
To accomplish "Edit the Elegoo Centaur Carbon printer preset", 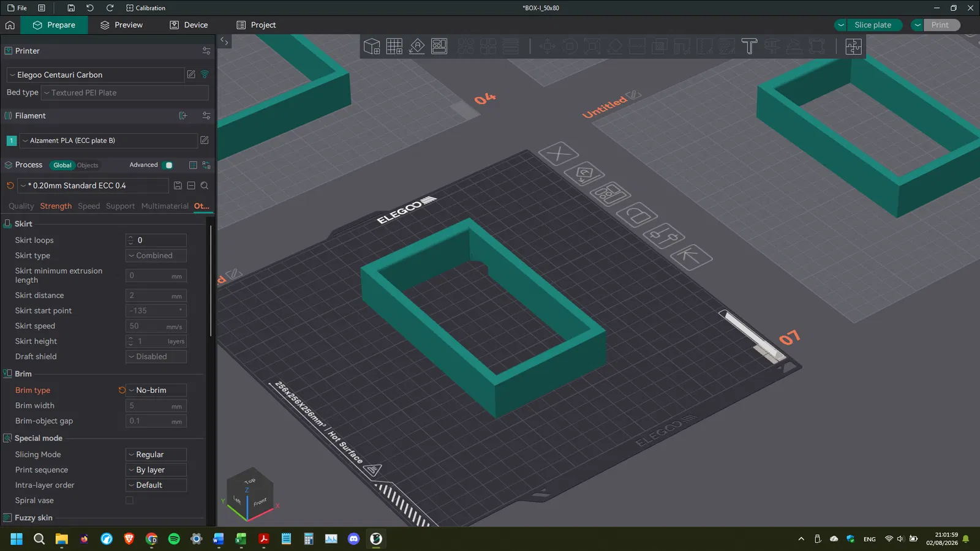I will coord(191,75).
